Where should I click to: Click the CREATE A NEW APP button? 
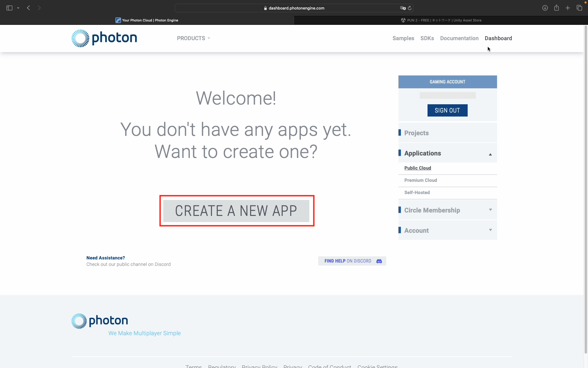point(236,211)
